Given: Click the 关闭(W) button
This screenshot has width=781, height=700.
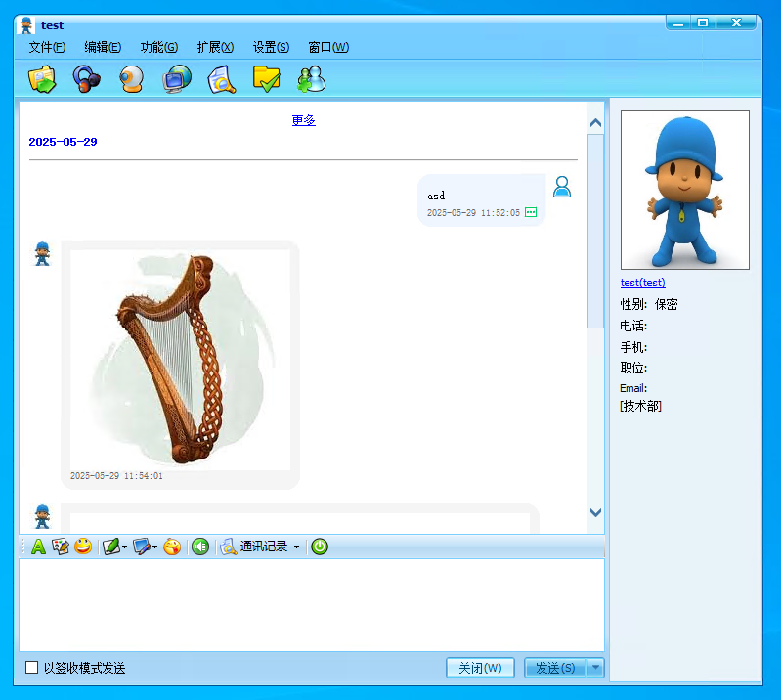Looking at the screenshot, I should 480,668.
